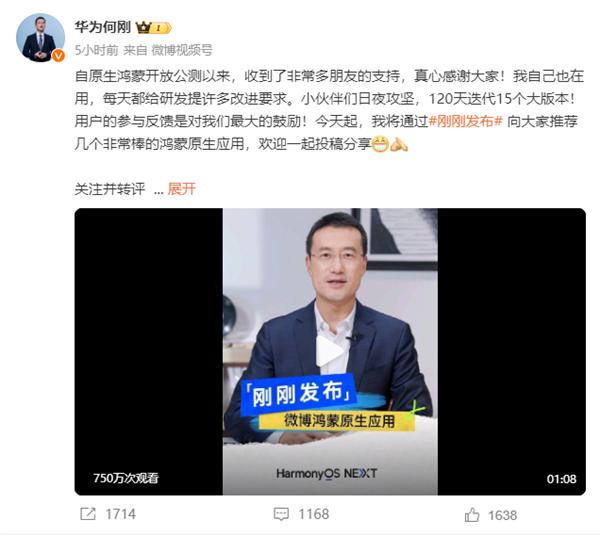Viewport: 600px width, 535px height.
Task: Open the #刚刚发布# hashtag link
Action: (465, 122)
